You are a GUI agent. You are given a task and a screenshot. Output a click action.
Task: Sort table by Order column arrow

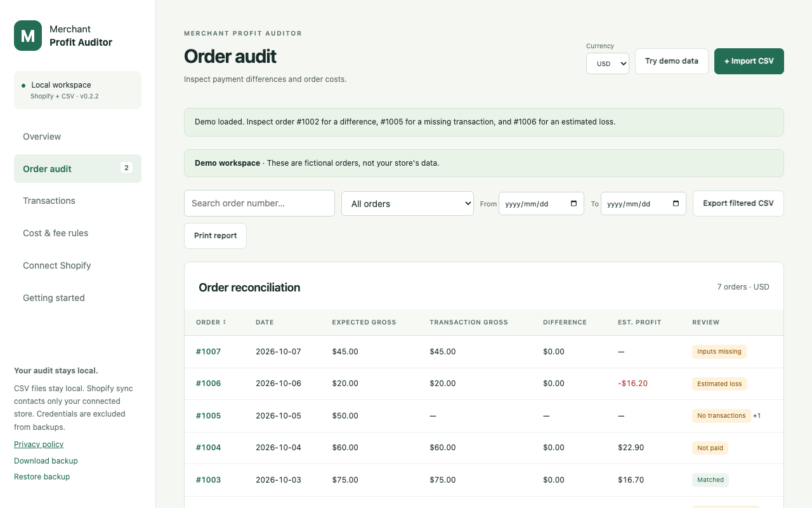tap(224, 322)
